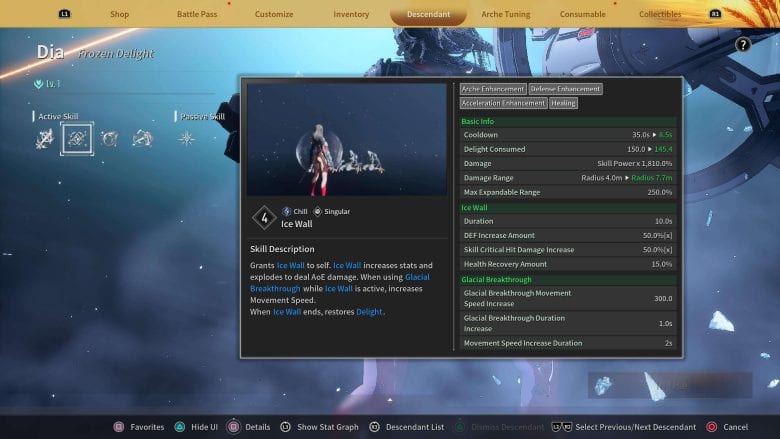Open the Consumable tab

tap(583, 14)
